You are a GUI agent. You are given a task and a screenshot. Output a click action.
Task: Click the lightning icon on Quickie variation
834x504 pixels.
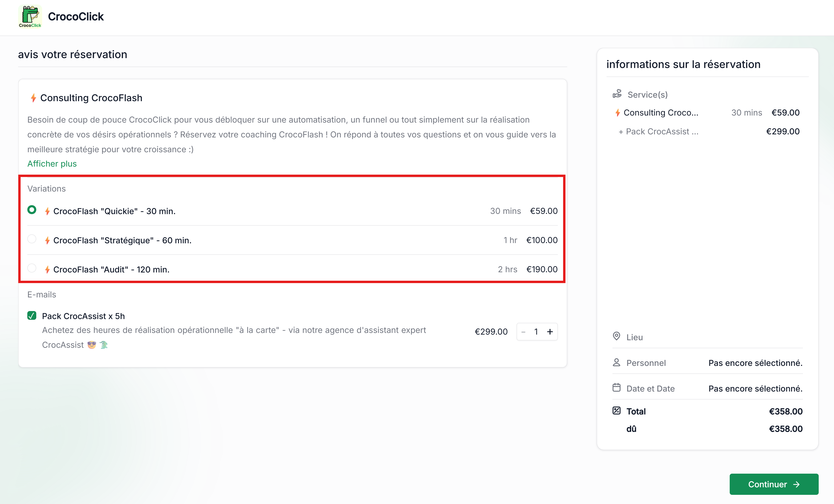click(x=47, y=211)
